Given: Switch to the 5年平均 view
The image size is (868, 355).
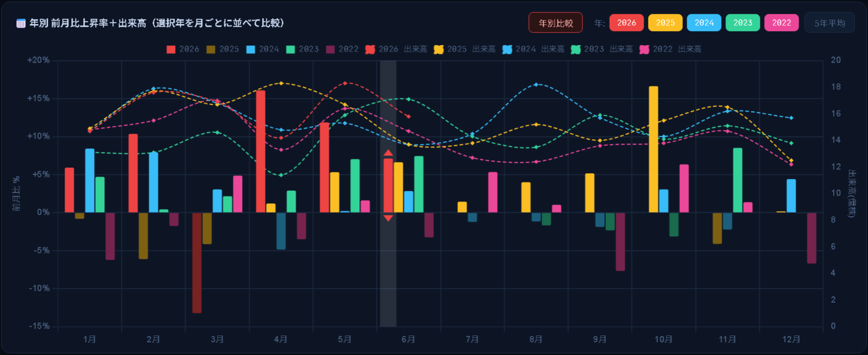Looking at the screenshot, I should pos(830,23).
